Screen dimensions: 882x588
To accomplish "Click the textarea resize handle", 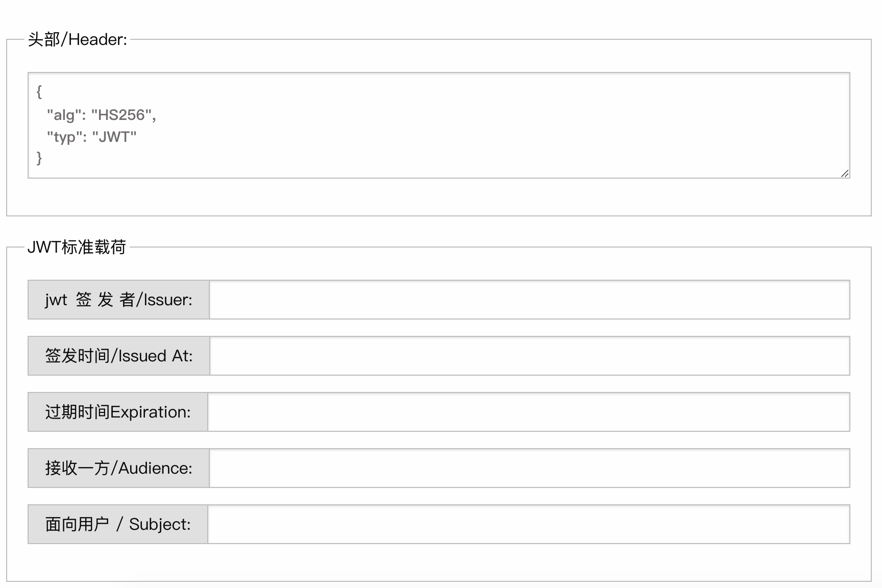I will coord(845,173).
